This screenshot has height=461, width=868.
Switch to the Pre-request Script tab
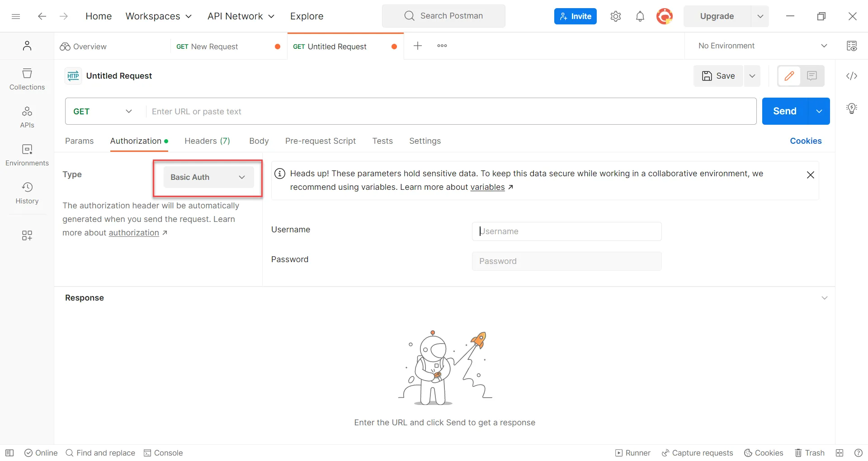click(321, 141)
